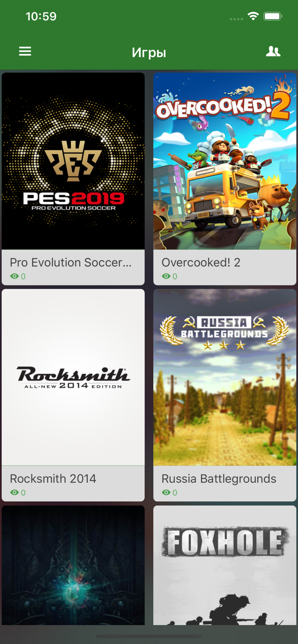
Task: Open the Overcooked! 2 cover art
Action: click(225, 161)
